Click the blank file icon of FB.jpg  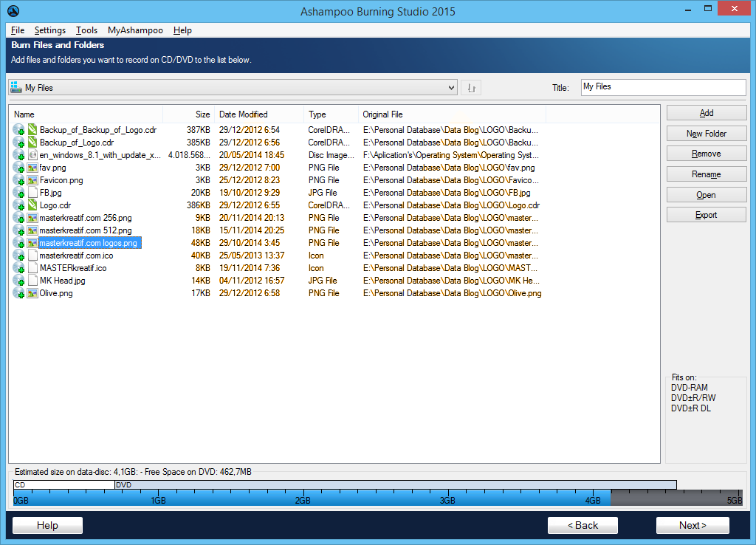point(32,193)
